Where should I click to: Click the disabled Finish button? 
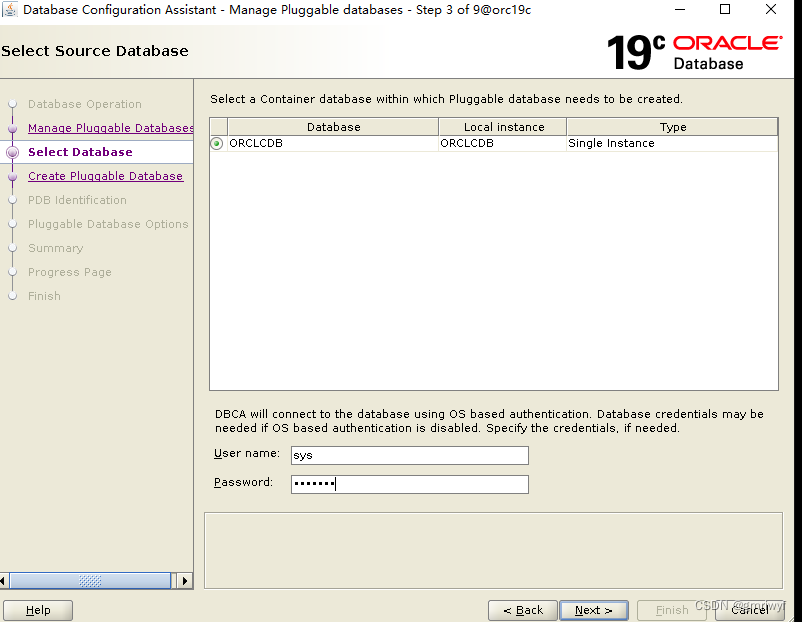pyautogui.click(x=672, y=610)
